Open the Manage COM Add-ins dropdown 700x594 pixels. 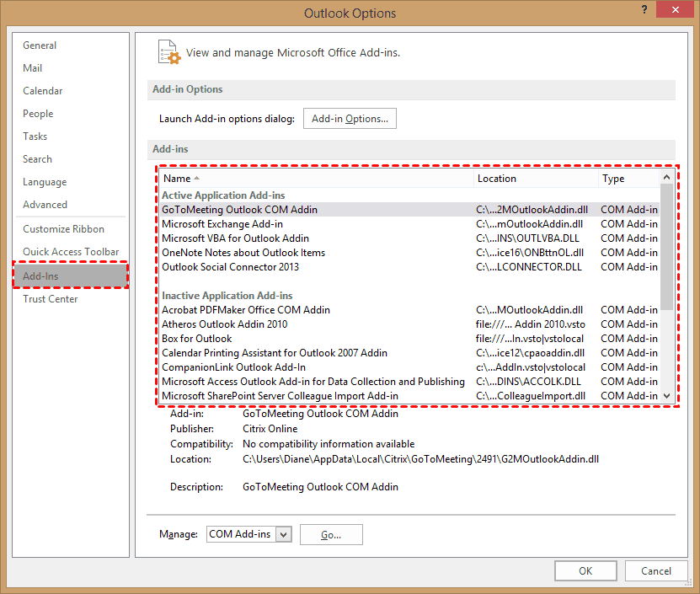pos(283,534)
